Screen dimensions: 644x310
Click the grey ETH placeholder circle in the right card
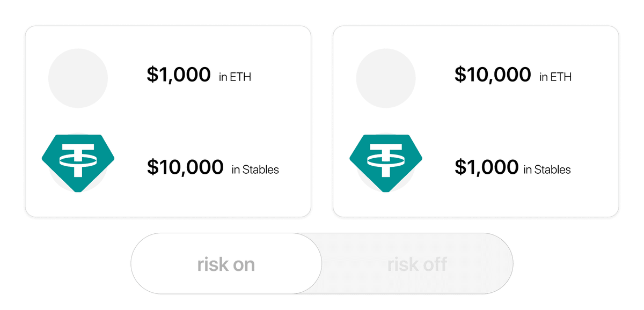(386, 78)
